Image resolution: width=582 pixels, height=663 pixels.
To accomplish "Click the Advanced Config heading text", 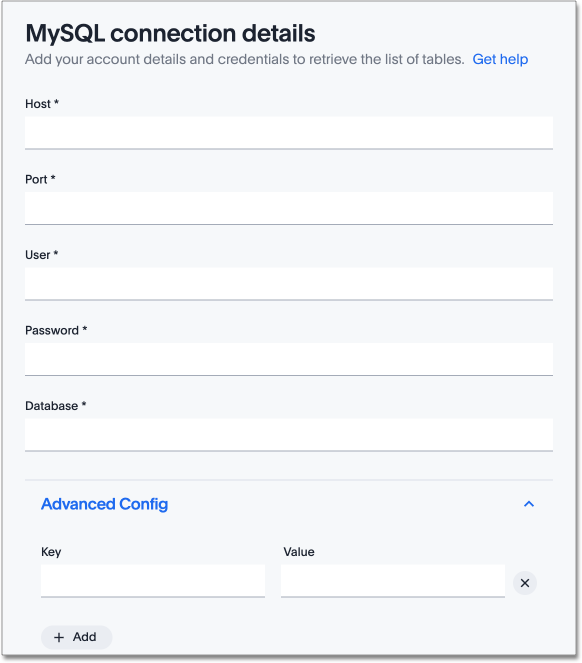I will (104, 504).
